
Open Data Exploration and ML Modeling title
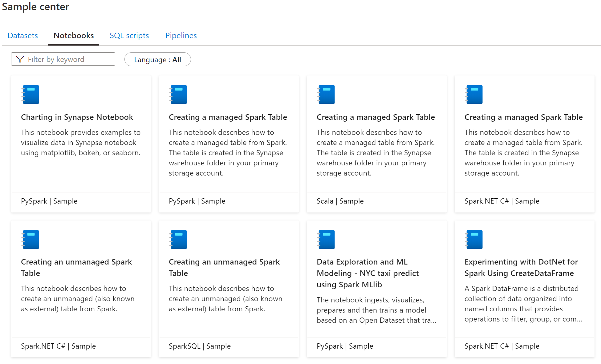(368, 273)
